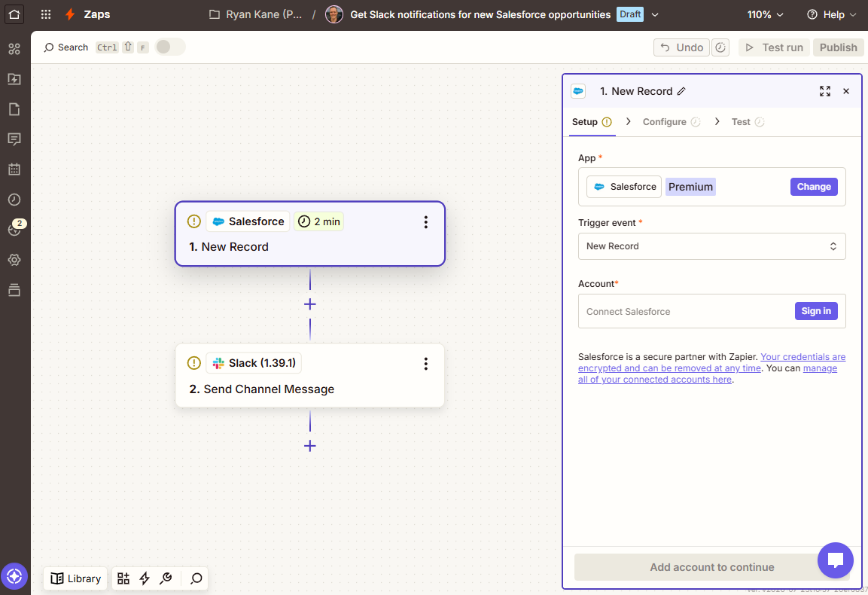Click the Change app button

coord(814,187)
